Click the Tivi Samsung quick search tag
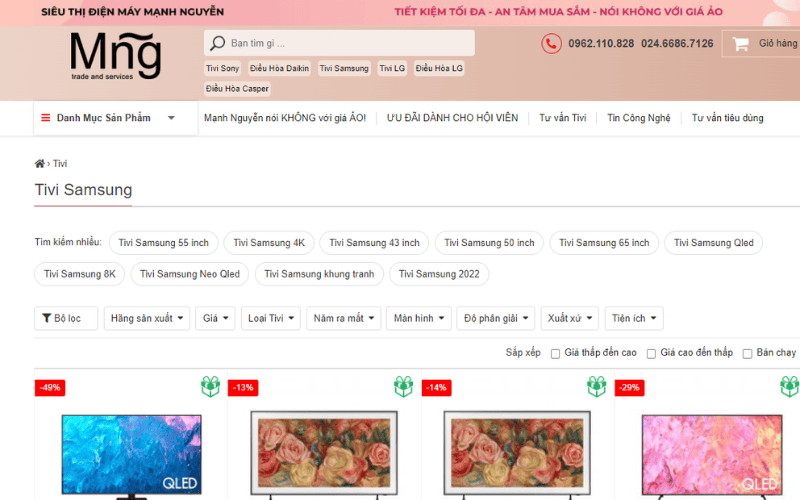The width and height of the screenshot is (800, 500). click(x=344, y=68)
